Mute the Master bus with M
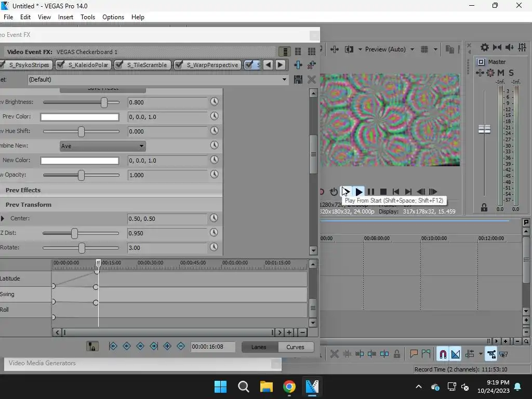 [x=501, y=73]
